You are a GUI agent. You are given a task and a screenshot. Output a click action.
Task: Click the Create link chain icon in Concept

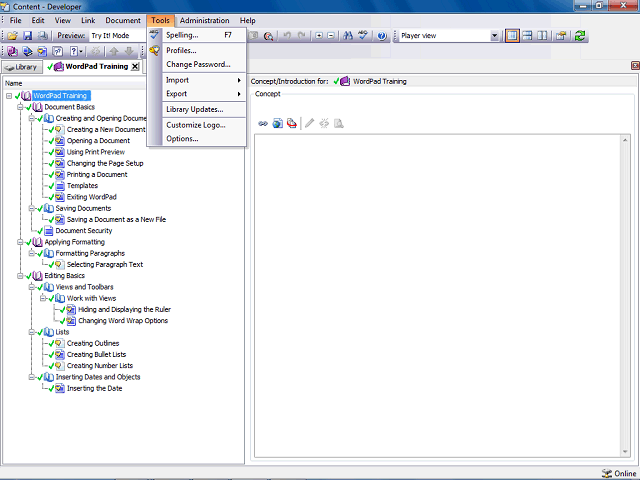click(263, 123)
